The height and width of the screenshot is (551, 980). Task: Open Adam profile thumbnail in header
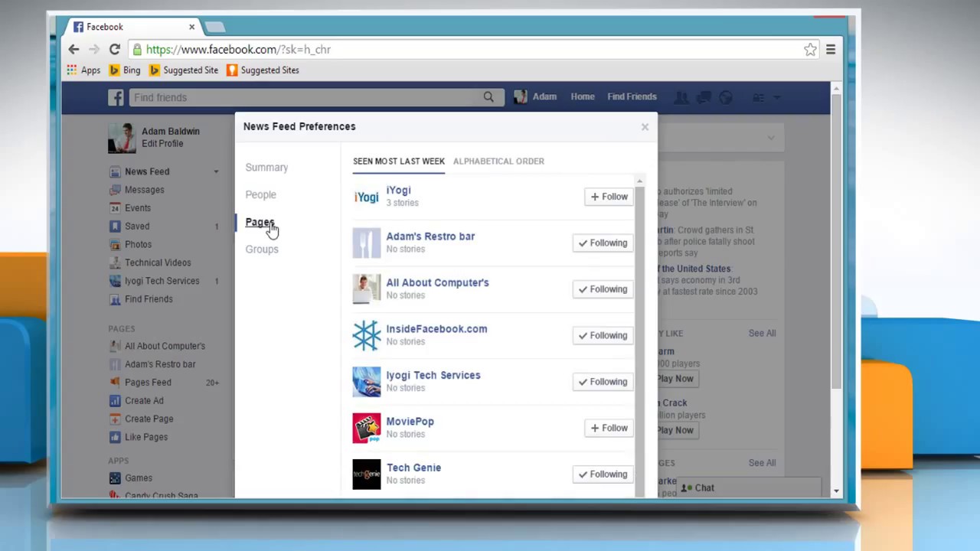521,97
